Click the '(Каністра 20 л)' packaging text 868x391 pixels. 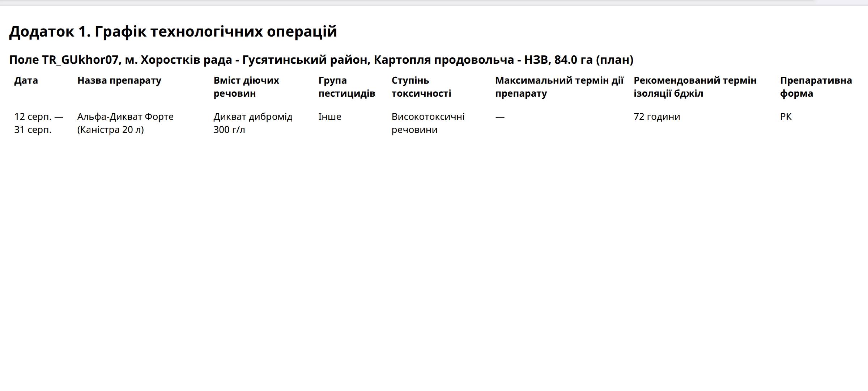coord(110,130)
